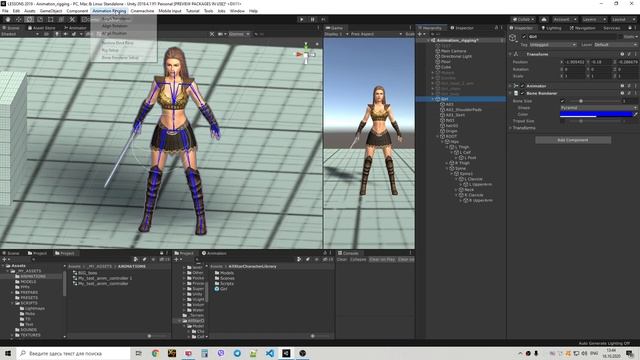Open the Shape Pyramid dropdown
640x360 pixels.
pyautogui.click(x=598, y=108)
